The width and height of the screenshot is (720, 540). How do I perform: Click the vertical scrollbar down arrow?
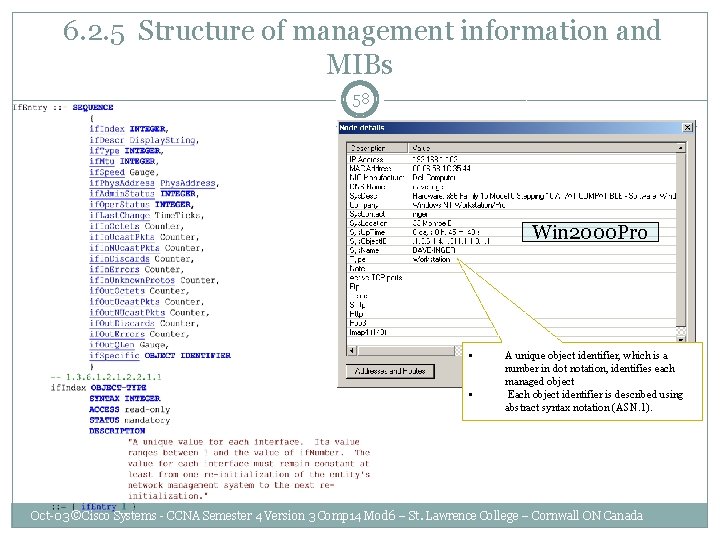point(681,340)
